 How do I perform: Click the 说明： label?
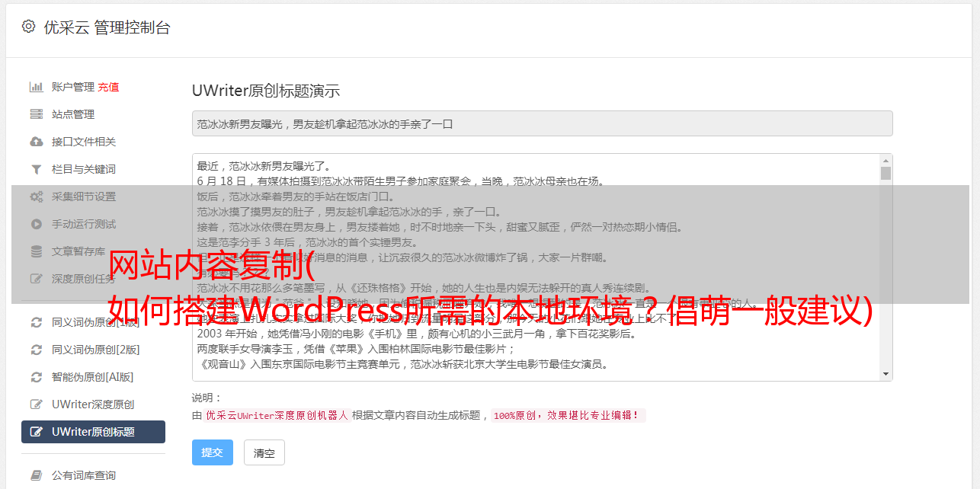[x=207, y=398]
